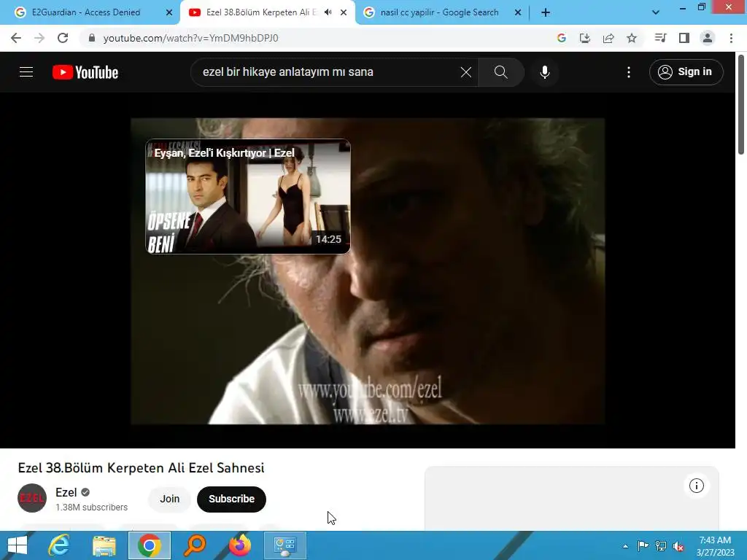Open the Chrome three-dot menu
This screenshot has height=560, width=747.
click(x=731, y=38)
